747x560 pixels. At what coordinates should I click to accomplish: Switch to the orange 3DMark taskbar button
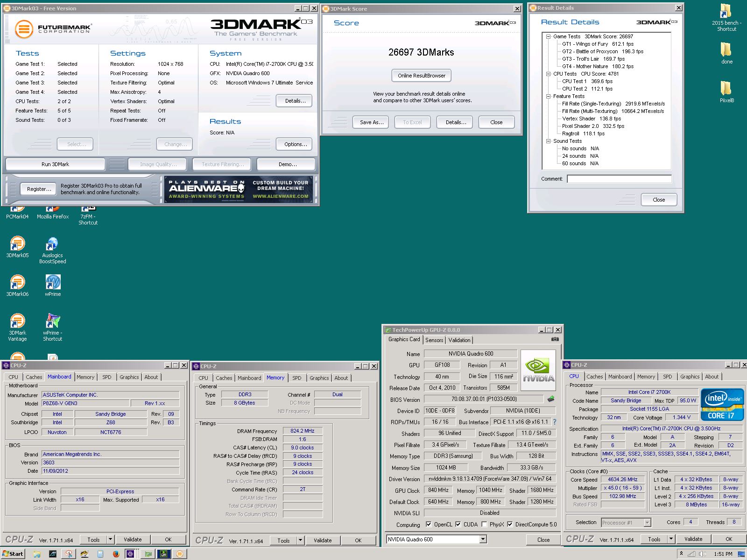(x=180, y=554)
